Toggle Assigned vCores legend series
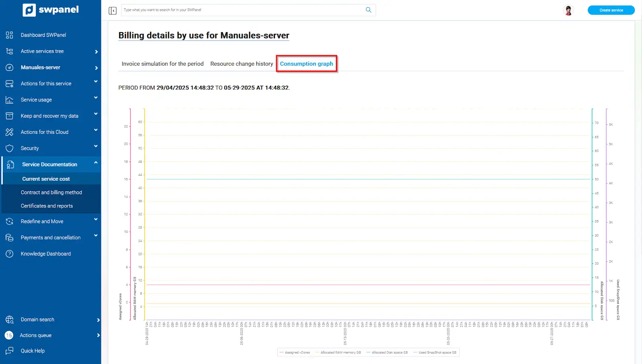The width and height of the screenshot is (642, 364). (x=295, y=352)
